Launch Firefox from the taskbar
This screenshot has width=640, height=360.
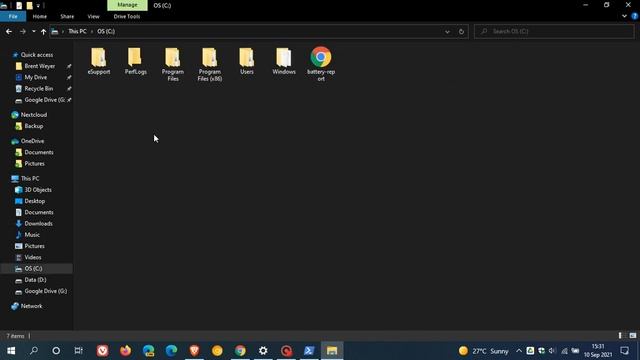point(125,351)
